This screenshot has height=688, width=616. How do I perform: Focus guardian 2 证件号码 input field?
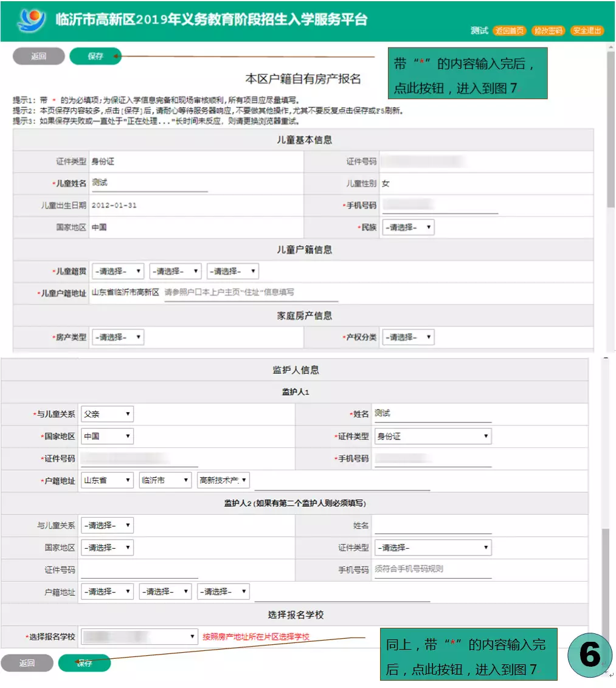pyautogui.click(x=140, y=570)
